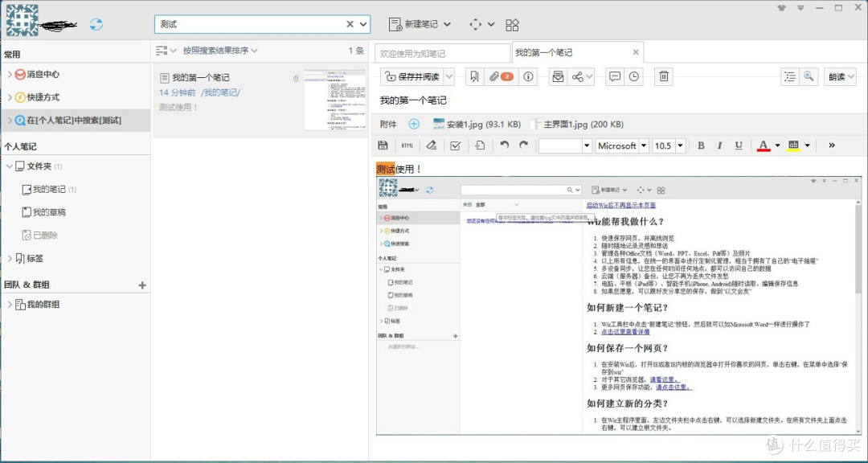Screen dimensions: 868x463
Task: Clear the search box with the X icon
Action: click(x=350, y=24)
